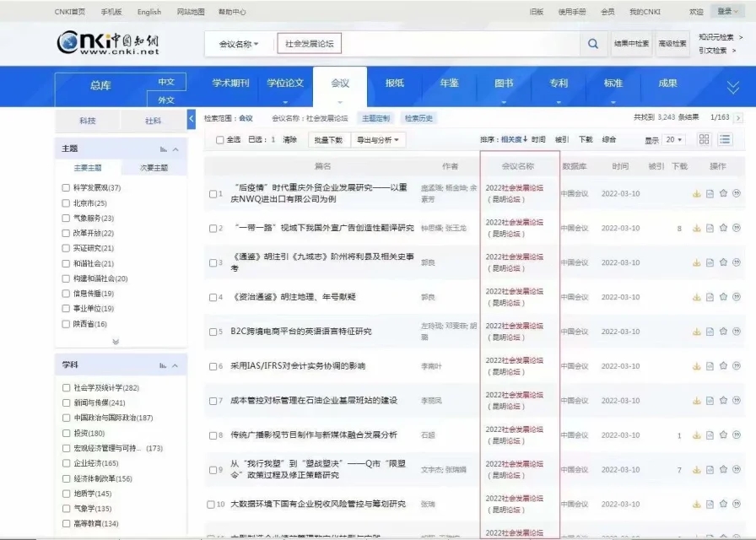
Task: Switch to 年鉴 tab
Action: [449, 83]
